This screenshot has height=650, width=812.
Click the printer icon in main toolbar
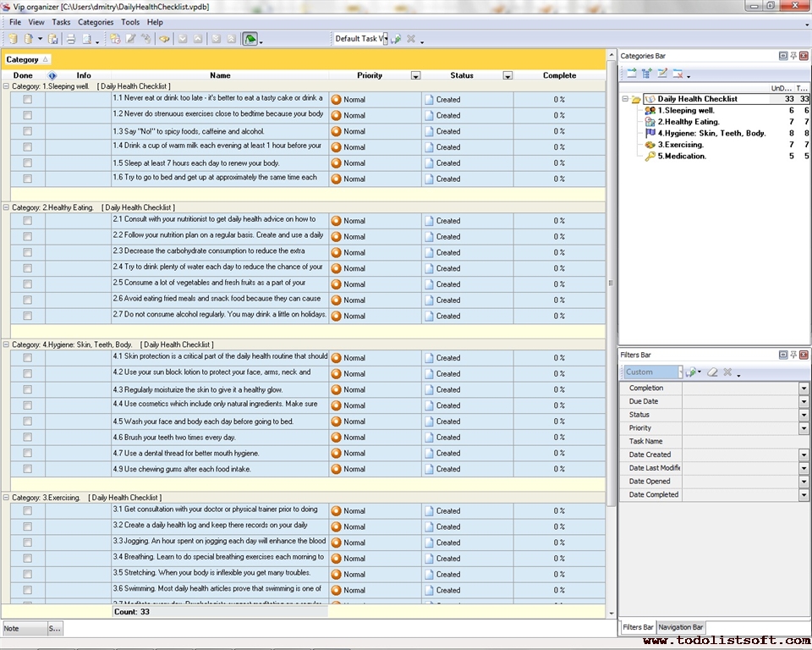pos(71,39)
